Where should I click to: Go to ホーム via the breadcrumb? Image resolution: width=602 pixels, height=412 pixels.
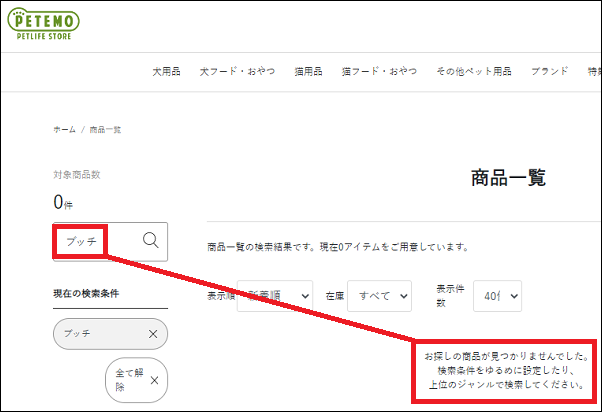64,130
